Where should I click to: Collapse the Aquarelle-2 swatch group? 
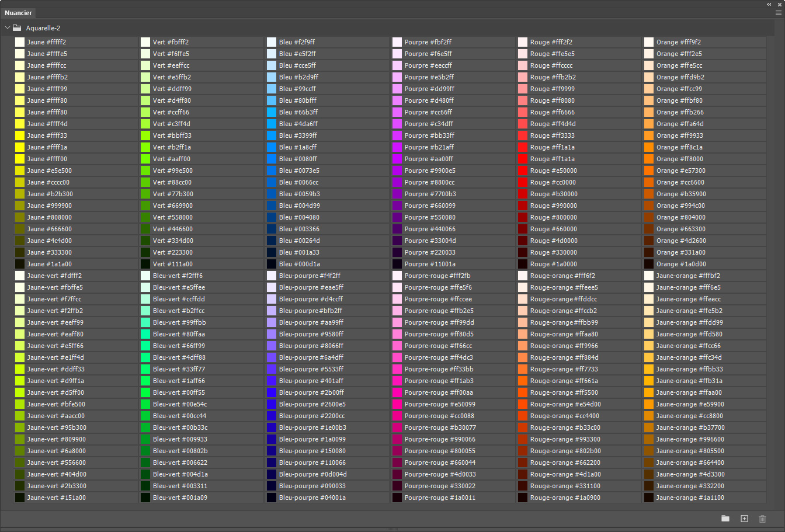pyautogui.click(x=8, y=27)
